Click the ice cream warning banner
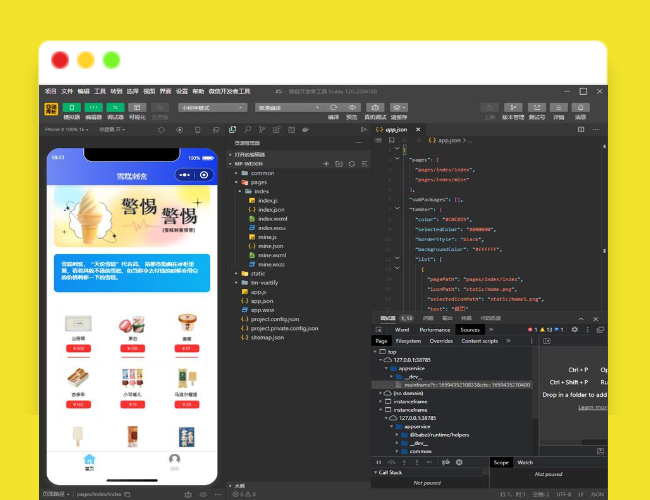 tap(132, 217)
